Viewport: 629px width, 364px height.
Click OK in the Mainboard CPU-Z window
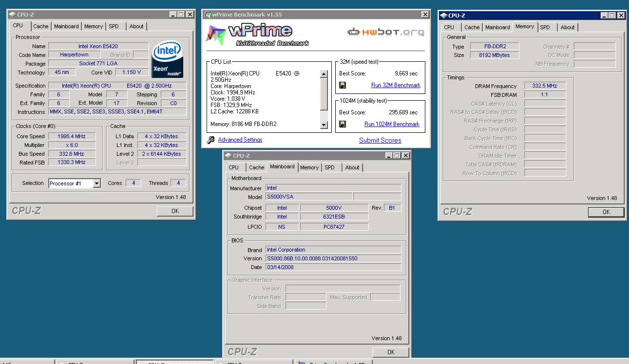tap(391, 352)
